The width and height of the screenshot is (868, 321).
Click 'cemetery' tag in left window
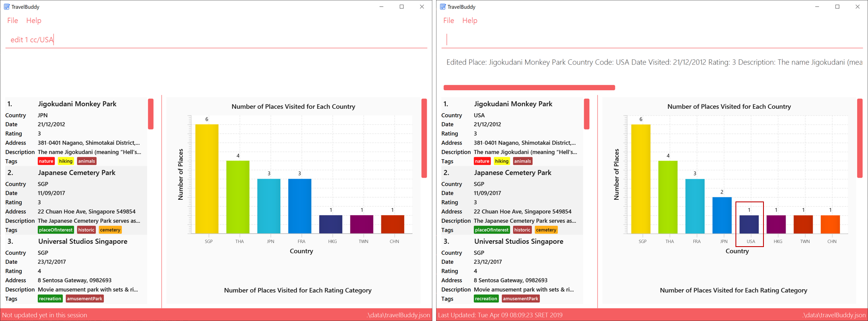110,230
